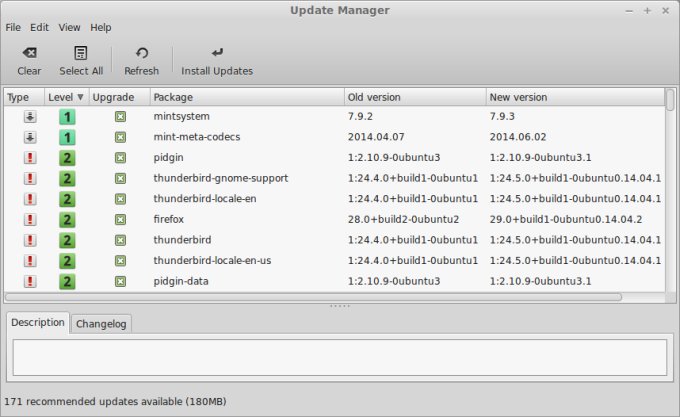Select the mintsystem package name
This screenshot has height=417, width=680.
pos(181,116)
